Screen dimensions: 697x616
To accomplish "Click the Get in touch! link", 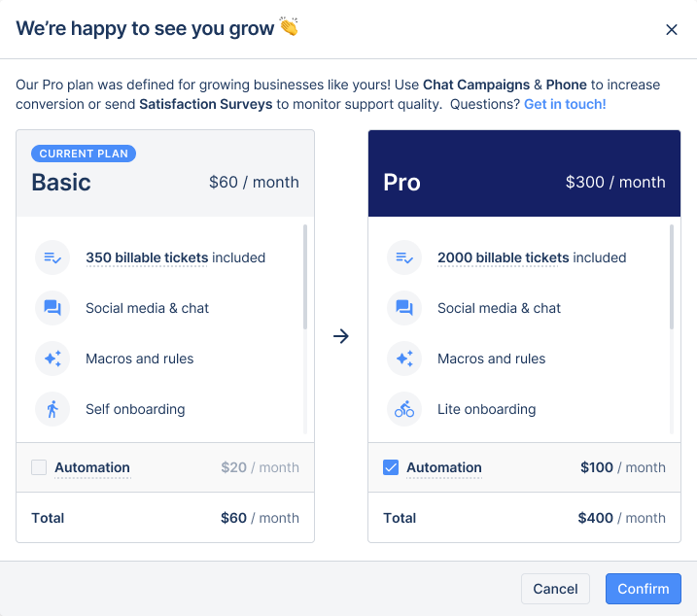I will point(565,104).
